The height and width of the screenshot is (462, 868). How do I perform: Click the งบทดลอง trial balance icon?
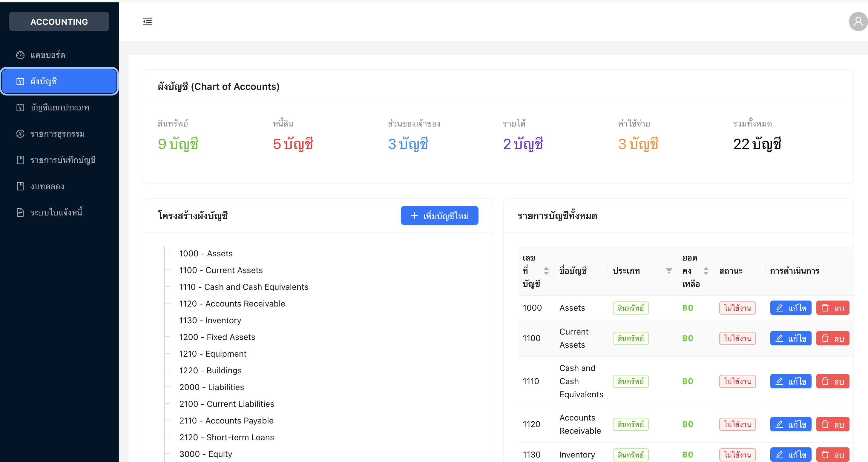pos(20,186)
